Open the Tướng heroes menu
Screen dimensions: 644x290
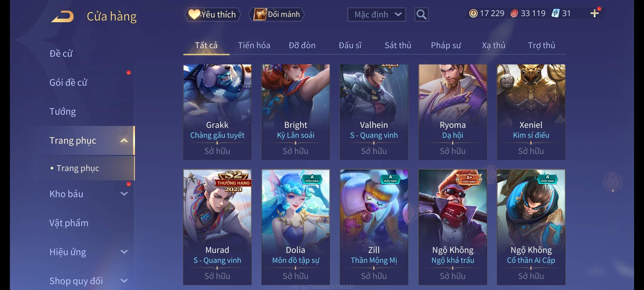[63, 111]
